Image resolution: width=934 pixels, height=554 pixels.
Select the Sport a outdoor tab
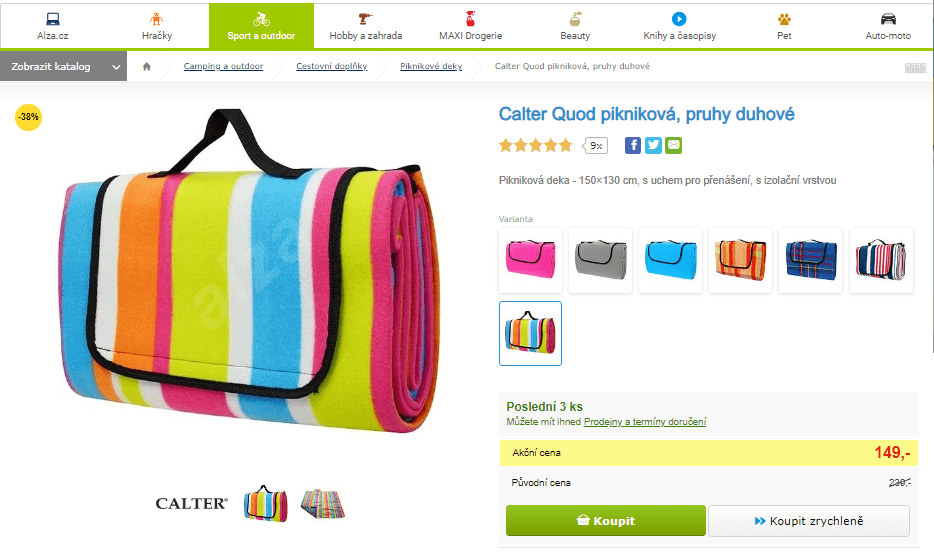pyautogui.click(x=261, y=26)
